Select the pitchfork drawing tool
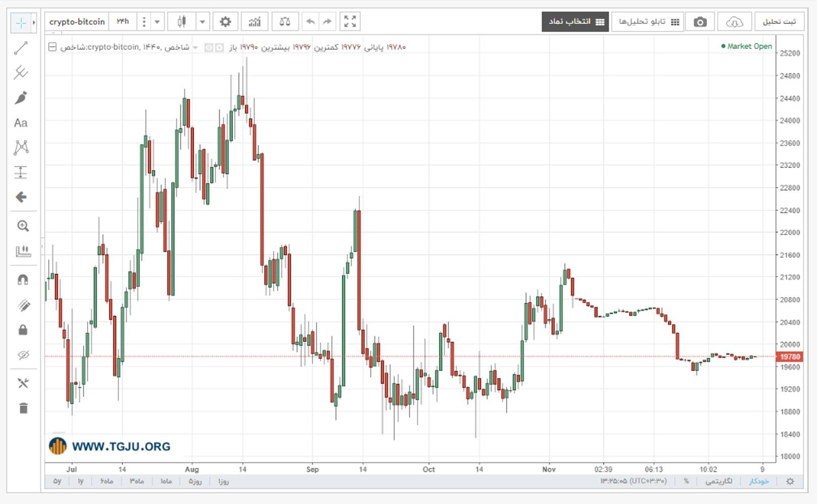The height and width of the screenshot is (504, 817). pyautogui.click(x=21, y=73)
